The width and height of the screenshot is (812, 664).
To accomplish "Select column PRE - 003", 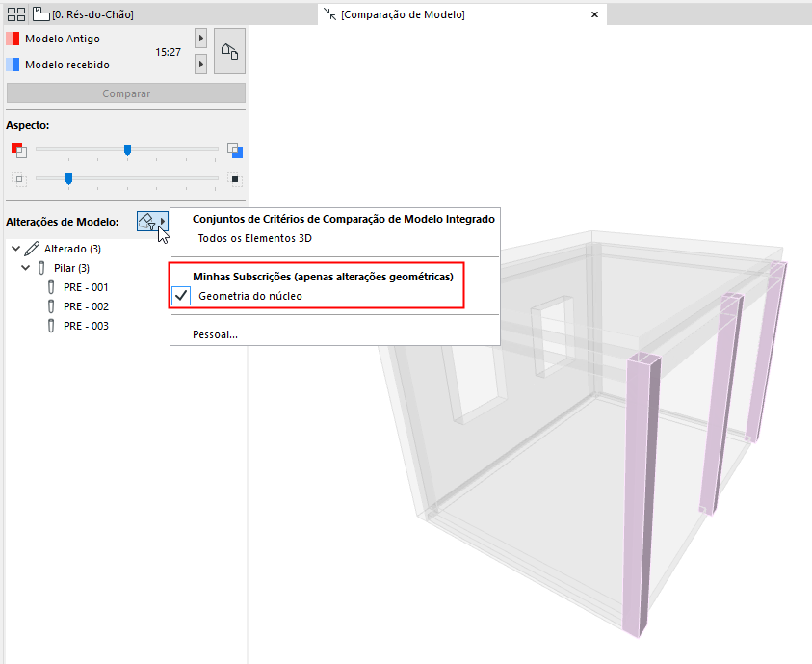I will click(86, 326).
